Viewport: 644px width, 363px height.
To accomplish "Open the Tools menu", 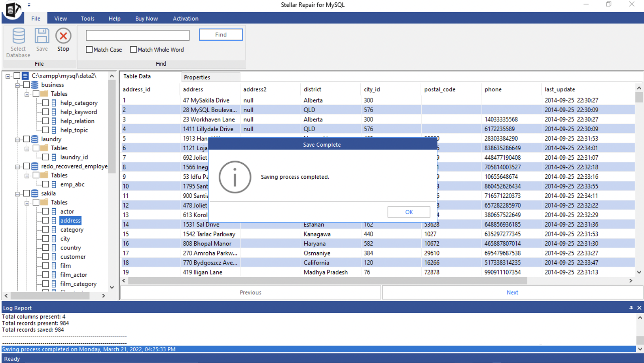I will pos(87,18).
